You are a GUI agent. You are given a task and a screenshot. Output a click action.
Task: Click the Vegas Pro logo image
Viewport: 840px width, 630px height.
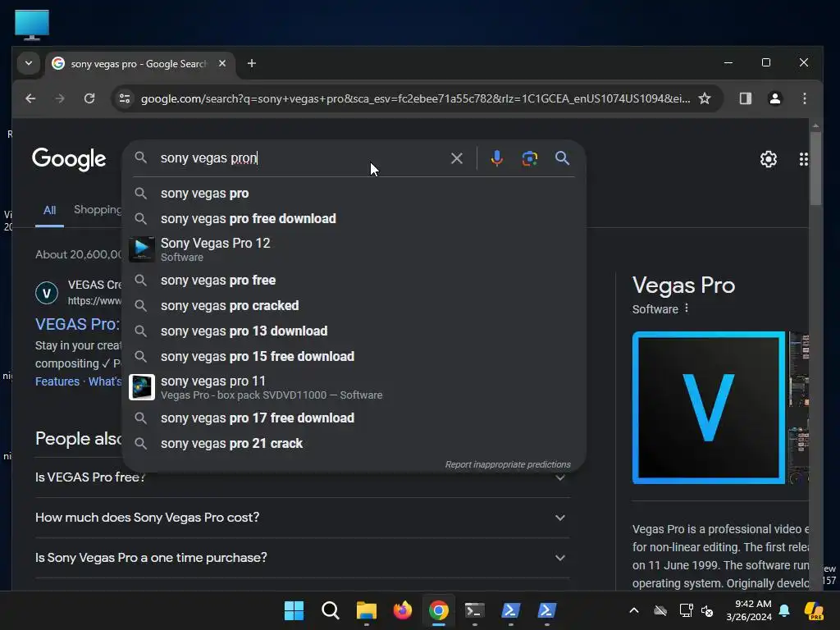(x=708, y=408)
